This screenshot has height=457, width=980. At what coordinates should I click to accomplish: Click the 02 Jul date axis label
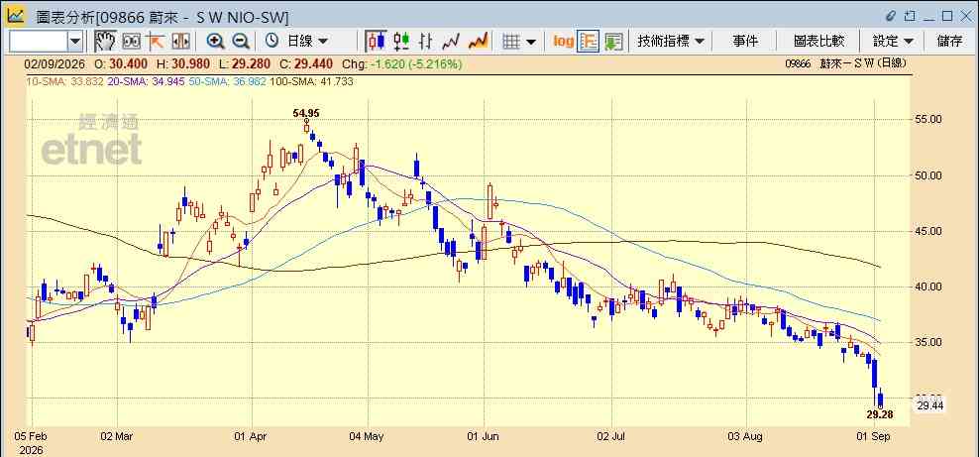[x=611, y=436]
